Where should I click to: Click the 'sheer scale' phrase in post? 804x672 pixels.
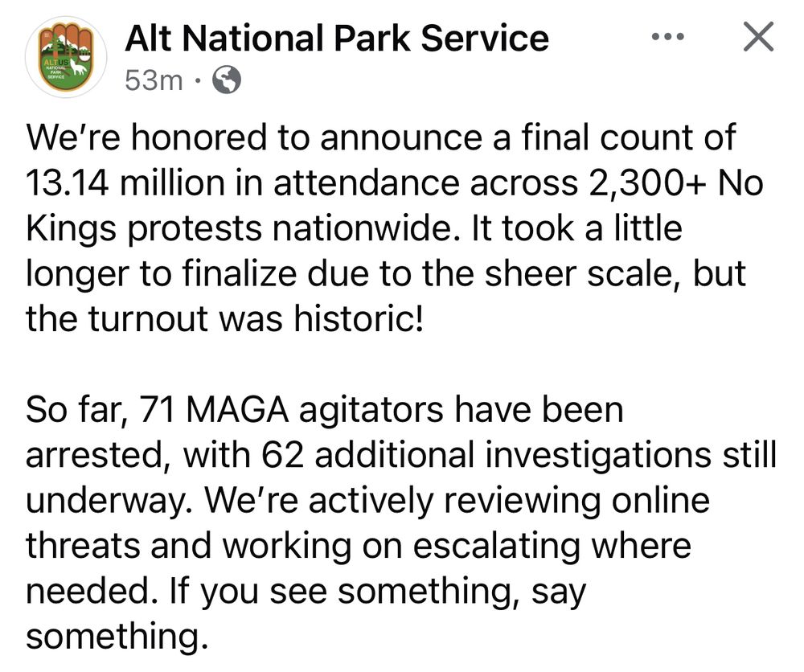click(x=600, y=275)
